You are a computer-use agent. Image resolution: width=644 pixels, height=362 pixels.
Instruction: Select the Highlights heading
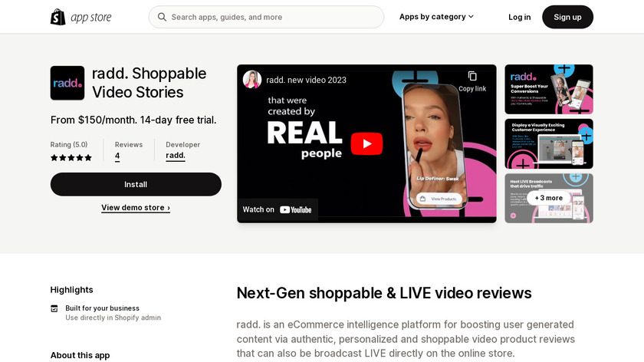coord(72,290)
